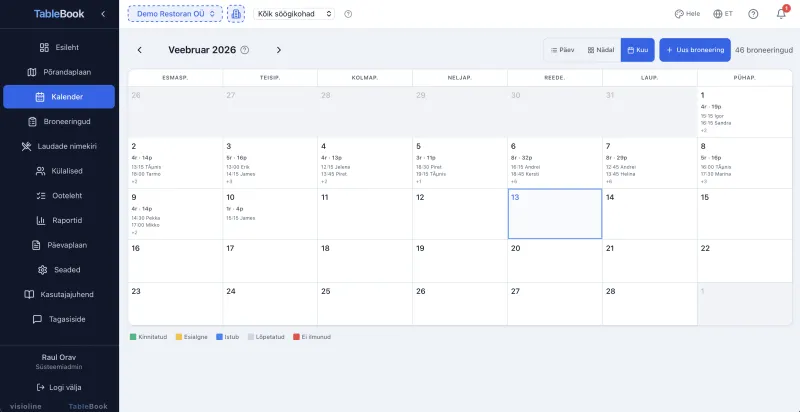Viewport: 800px width, 412px height.
Task: Select highlighted day 13 in calendar
Action: click(555, 214)
